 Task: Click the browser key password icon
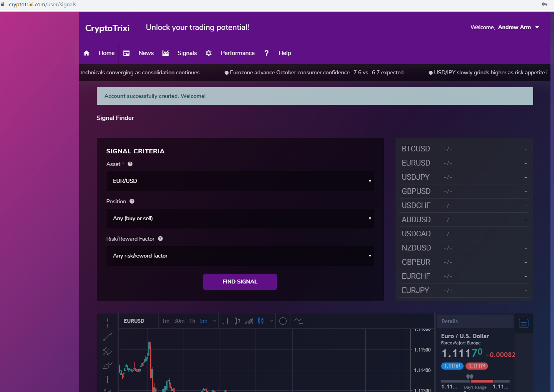click(545, 4)
